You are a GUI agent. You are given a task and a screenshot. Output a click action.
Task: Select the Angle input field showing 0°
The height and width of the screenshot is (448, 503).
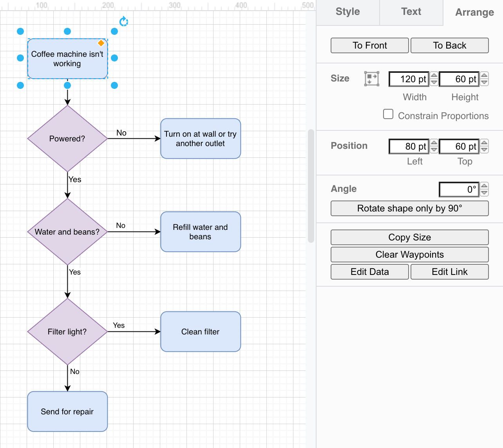coord(458,189)
